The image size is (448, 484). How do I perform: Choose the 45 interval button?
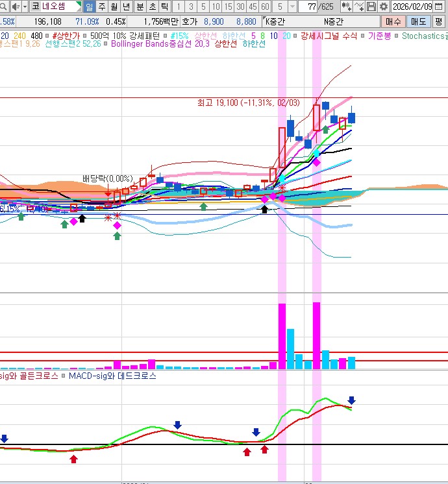click(x=253, y=6)
